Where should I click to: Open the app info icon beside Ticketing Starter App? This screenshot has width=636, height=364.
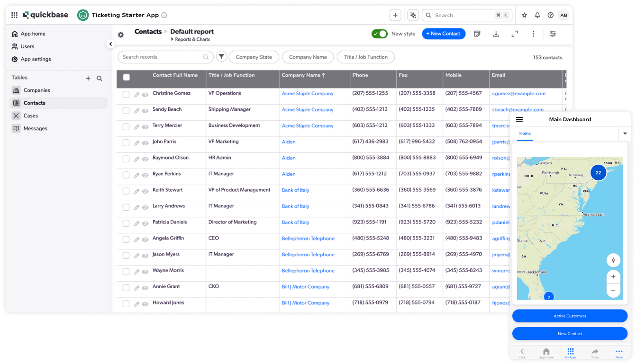tap(164, 15)
